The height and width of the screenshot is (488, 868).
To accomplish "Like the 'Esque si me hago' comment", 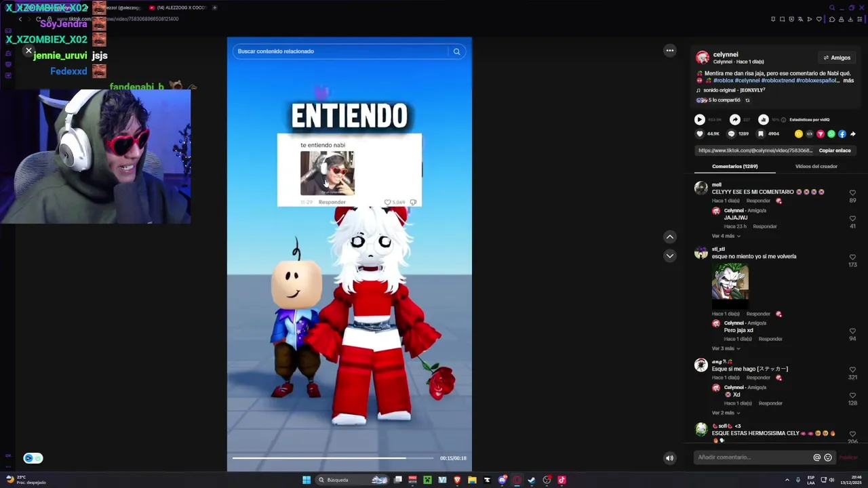I will (x=852, y=369).
